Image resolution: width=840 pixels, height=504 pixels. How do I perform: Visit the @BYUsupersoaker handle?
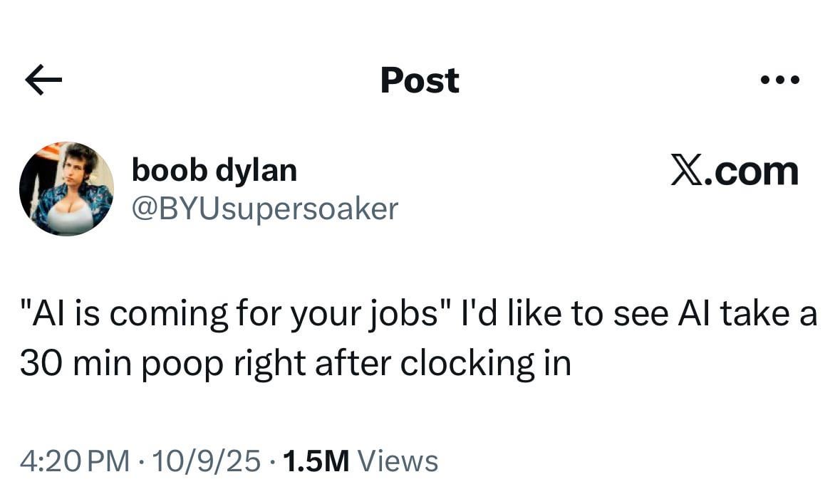pos(265,208)
